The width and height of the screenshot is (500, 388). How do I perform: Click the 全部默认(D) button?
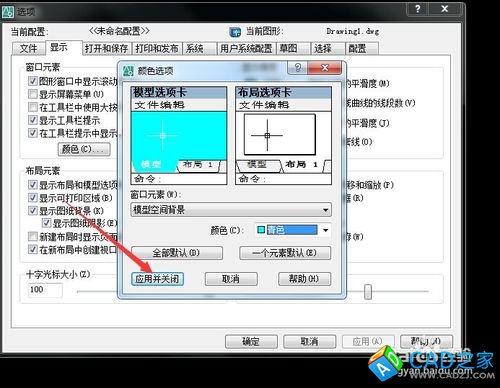tap(177, 253)
